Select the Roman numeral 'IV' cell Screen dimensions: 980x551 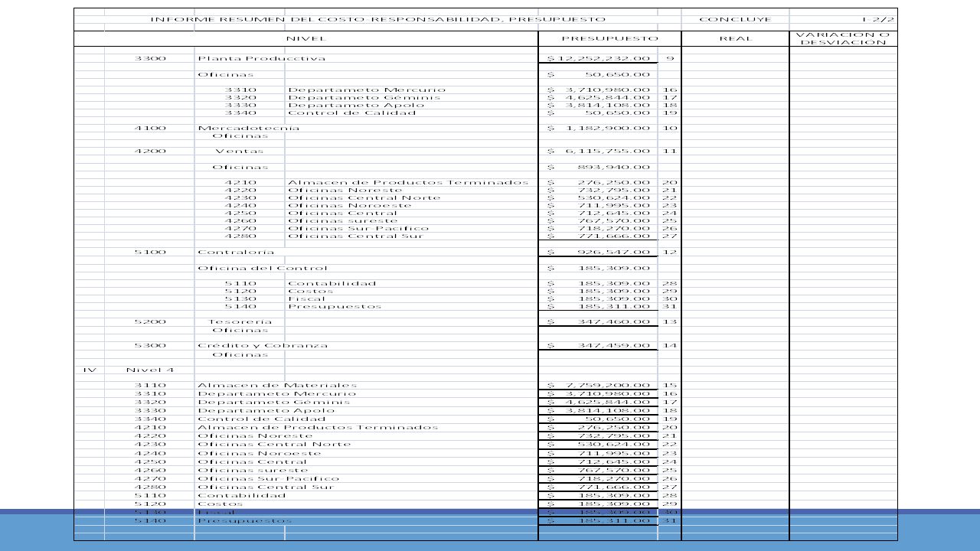tap(90, 370)
